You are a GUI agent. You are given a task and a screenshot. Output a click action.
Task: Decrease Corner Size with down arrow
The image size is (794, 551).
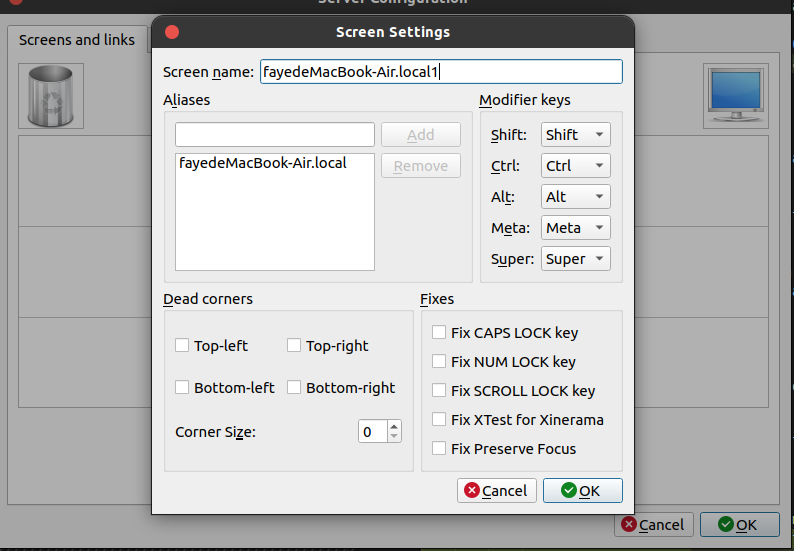[394, 437]
